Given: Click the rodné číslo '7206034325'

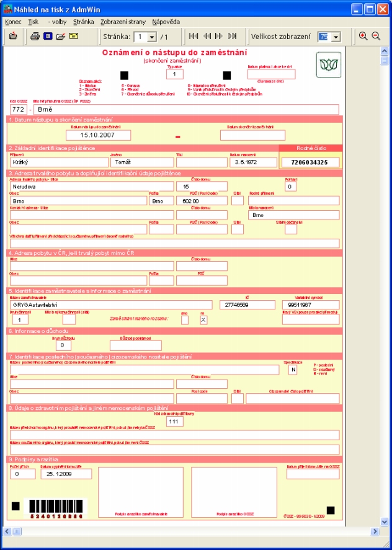Looking at the screenshot, I should point(311,162).
